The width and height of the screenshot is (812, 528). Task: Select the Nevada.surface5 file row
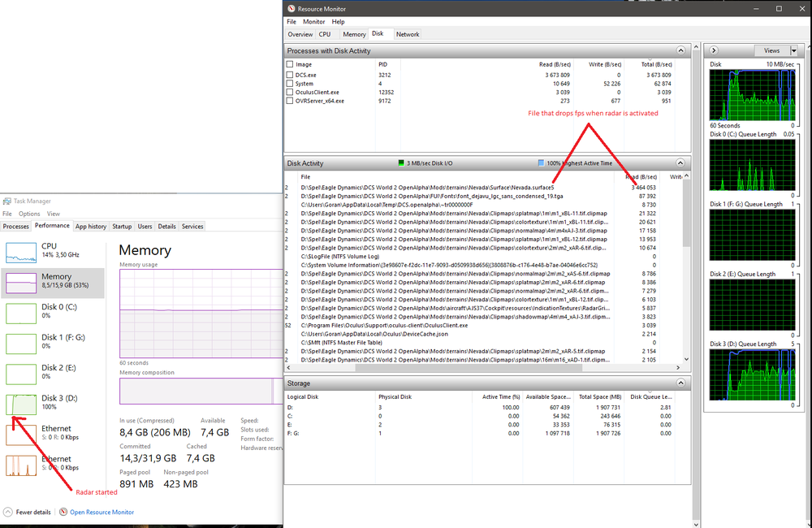(483, 188)
